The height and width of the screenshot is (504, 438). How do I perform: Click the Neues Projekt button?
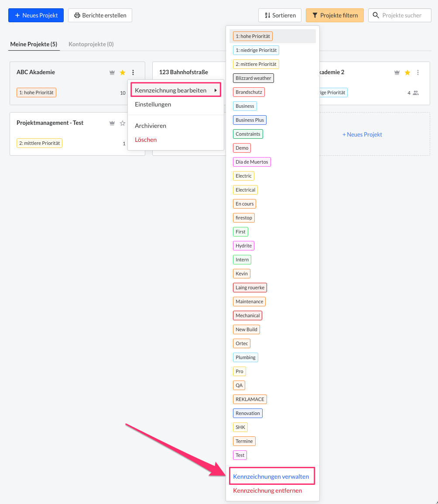[x=36, y=15]
